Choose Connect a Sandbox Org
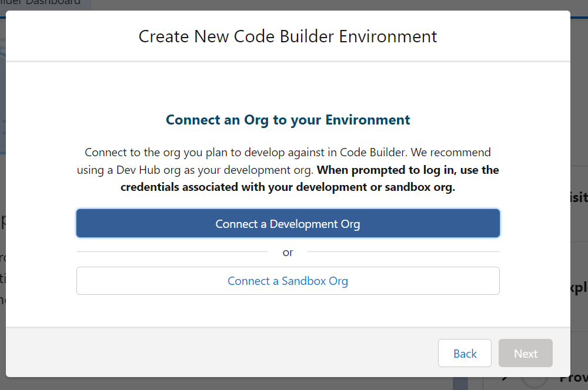Screen dimensions: 588x390 288,281
